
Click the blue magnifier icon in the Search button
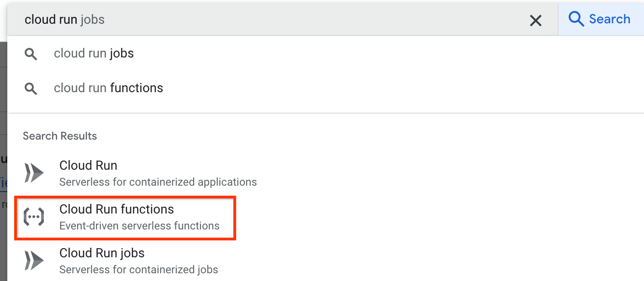[576, 19]
